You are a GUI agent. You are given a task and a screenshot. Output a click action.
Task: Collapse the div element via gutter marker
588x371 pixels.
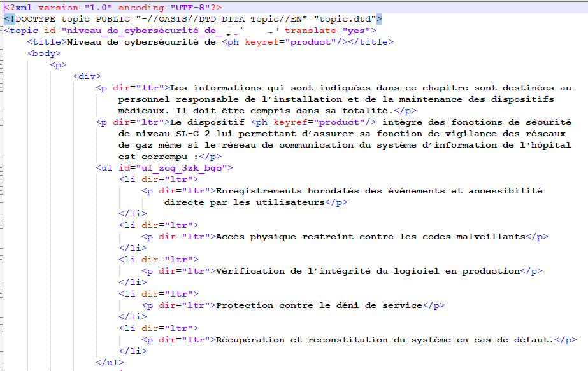(3, 76)
